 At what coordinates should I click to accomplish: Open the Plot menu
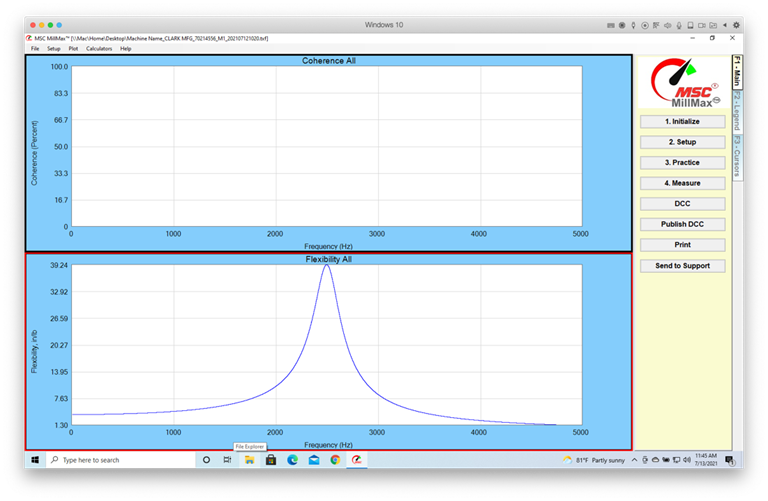coord(73,48)
